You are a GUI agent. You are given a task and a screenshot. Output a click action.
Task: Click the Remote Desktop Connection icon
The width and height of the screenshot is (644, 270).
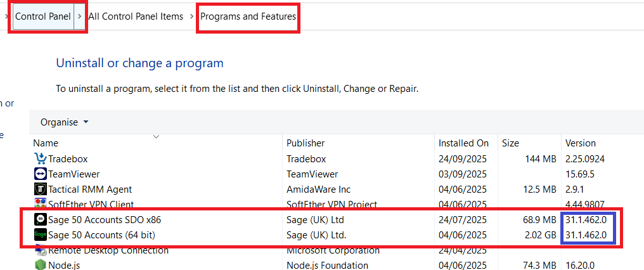pyautogui.click(x=40, y=250)
